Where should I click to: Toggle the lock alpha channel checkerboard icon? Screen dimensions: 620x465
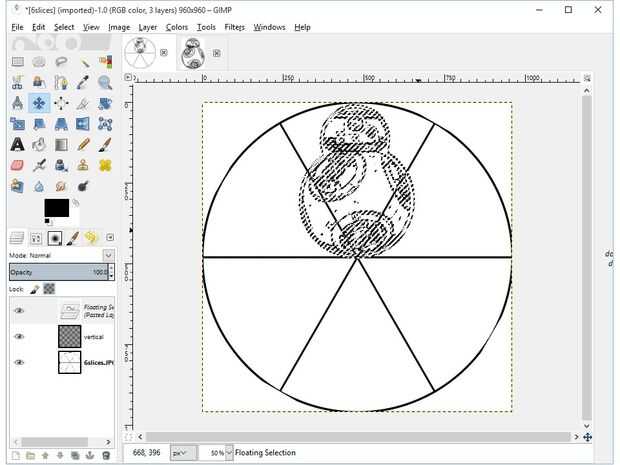pos(48,289)
